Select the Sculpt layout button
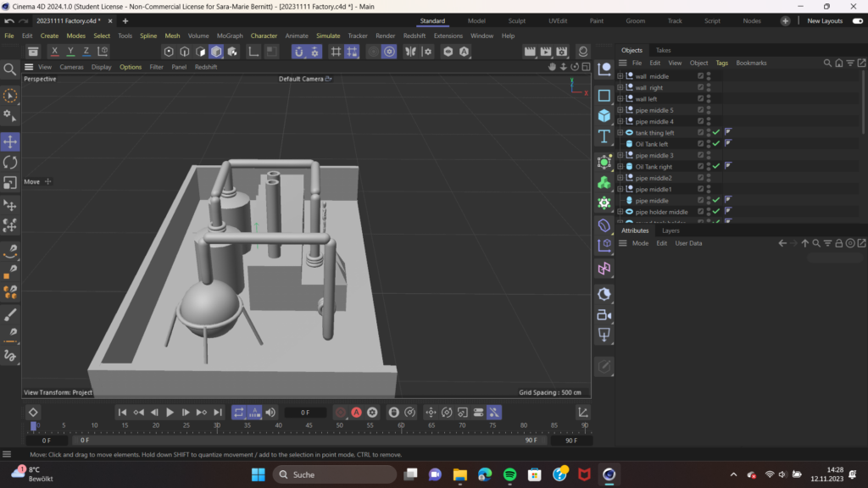This screenshot has height=488, width=868. point(516,21)
